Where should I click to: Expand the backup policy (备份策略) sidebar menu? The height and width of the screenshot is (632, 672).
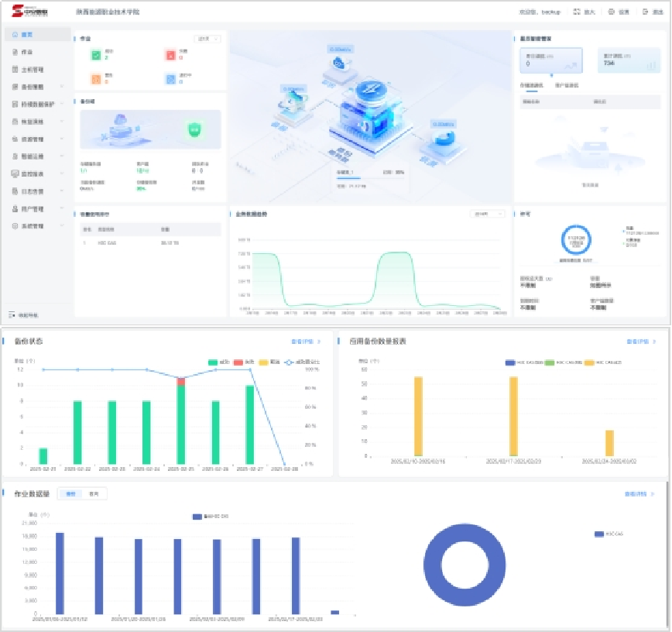coord(36,87)
